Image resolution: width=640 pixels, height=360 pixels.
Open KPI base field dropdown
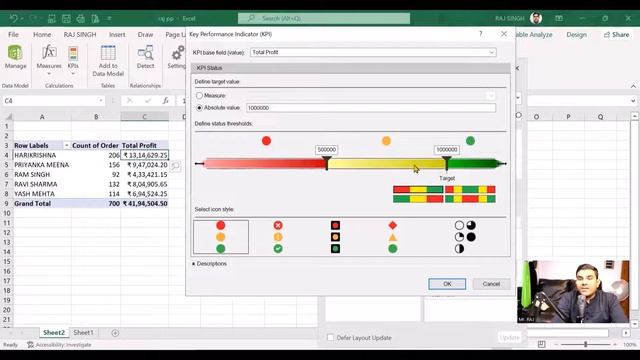point(491,52)
